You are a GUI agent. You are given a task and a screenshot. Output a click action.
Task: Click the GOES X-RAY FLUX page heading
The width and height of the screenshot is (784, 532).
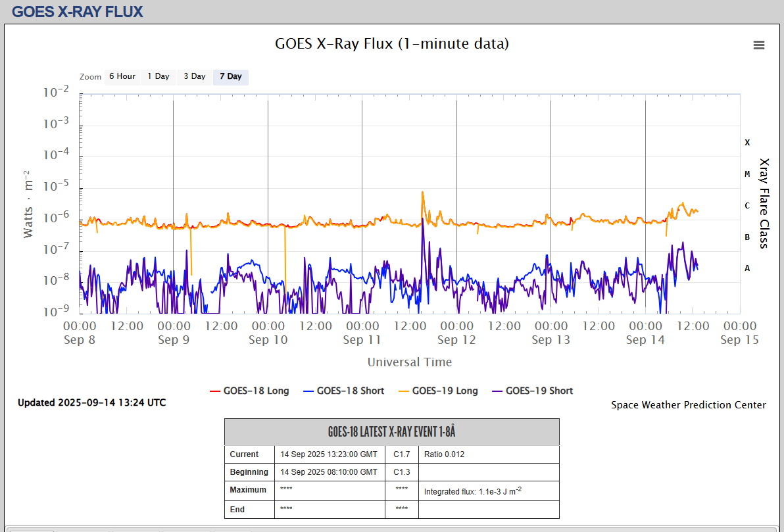point(78,11)
